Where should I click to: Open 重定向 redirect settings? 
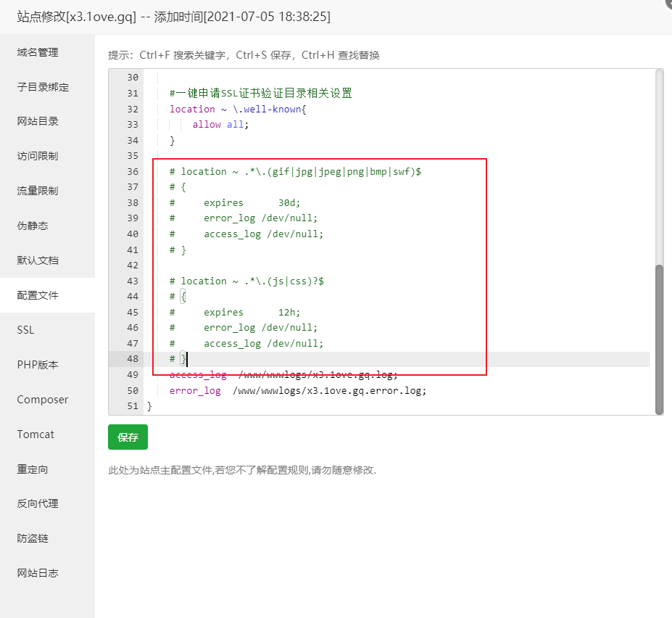[33, 469]
